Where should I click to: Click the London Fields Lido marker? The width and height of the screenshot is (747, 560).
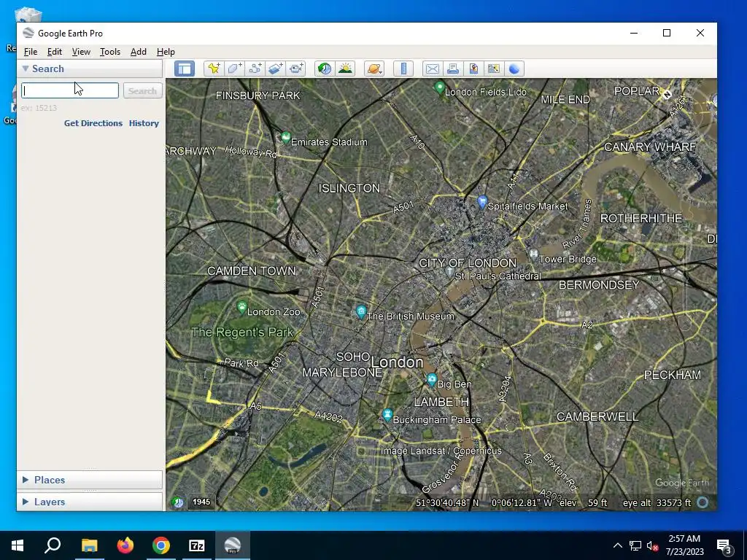pos(439,88)
